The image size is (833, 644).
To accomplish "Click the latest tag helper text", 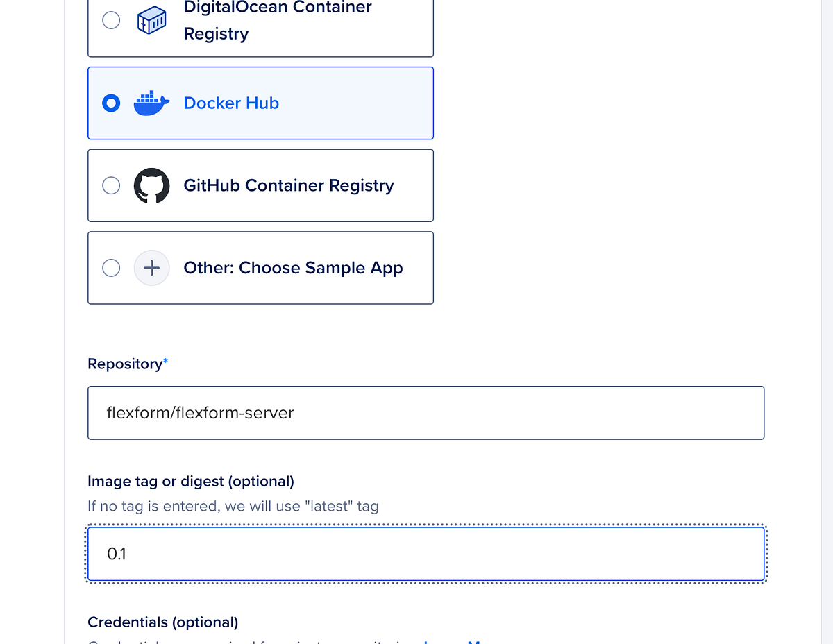I will (x=233, y=506).
